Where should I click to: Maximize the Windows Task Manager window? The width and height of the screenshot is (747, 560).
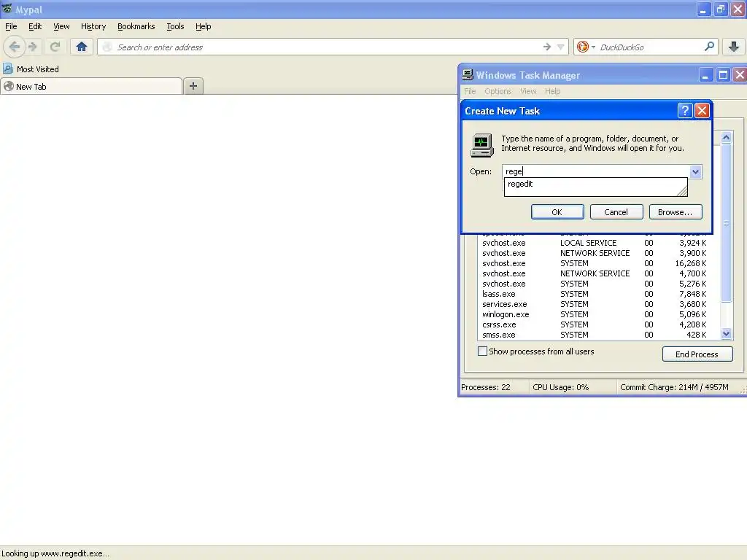723,75
